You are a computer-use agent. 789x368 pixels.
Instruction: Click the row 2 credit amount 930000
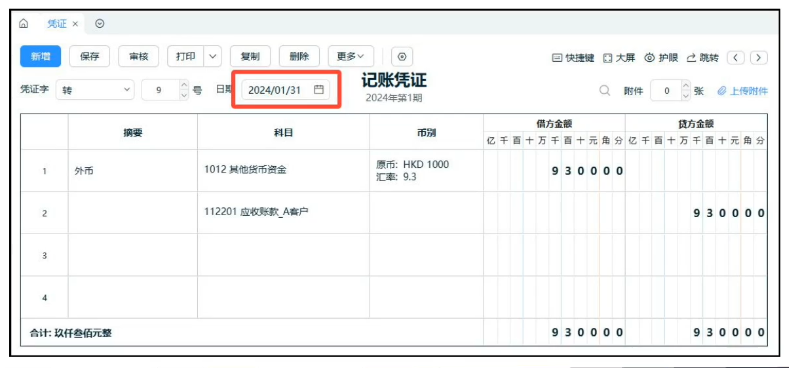(696, 212)
